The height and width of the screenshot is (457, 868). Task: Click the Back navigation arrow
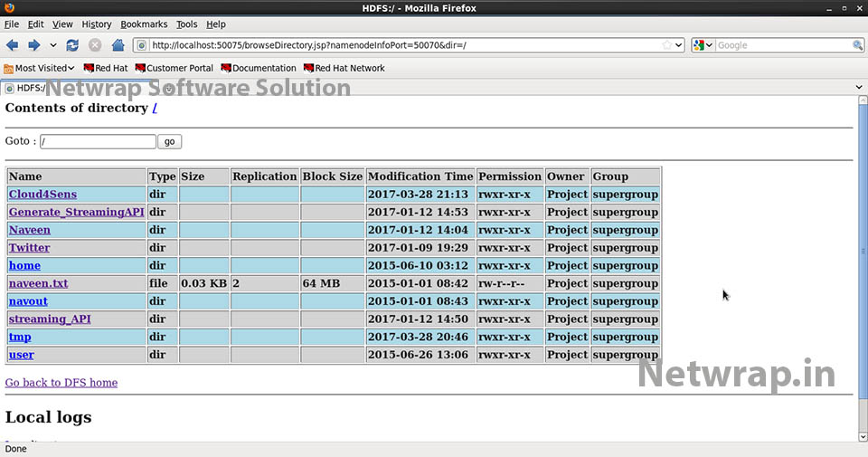13,45
